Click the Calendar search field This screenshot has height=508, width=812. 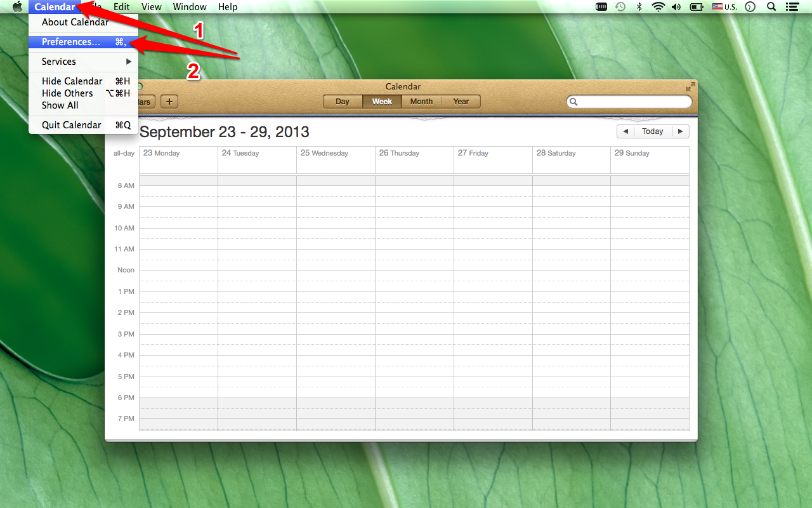[629, 102]
